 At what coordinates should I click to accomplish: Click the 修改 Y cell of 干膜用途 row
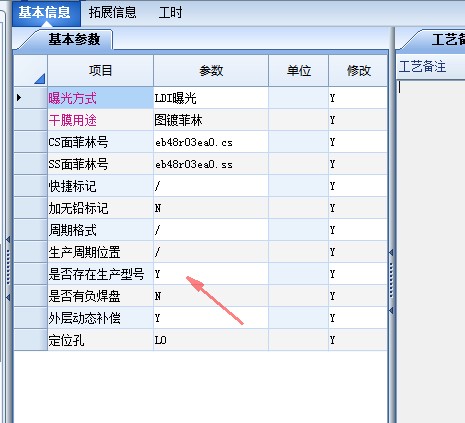(358, 120)
